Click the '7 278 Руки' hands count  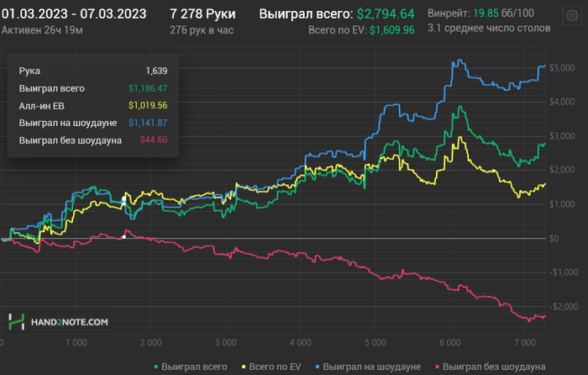point(202,14)
